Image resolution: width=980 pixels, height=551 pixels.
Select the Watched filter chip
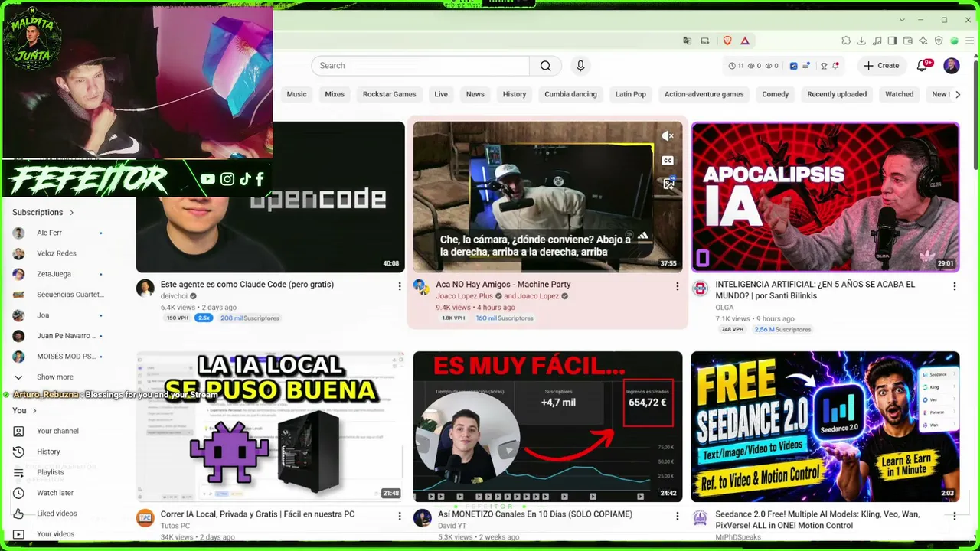(x=900, y=94)
